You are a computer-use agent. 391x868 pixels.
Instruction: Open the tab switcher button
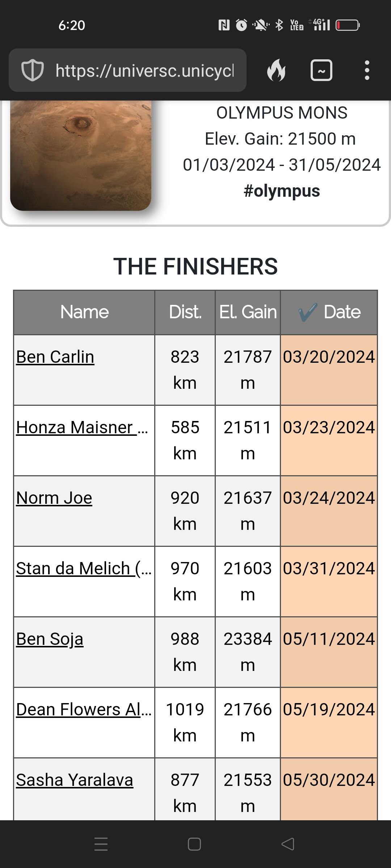click(x=321, y=70)
